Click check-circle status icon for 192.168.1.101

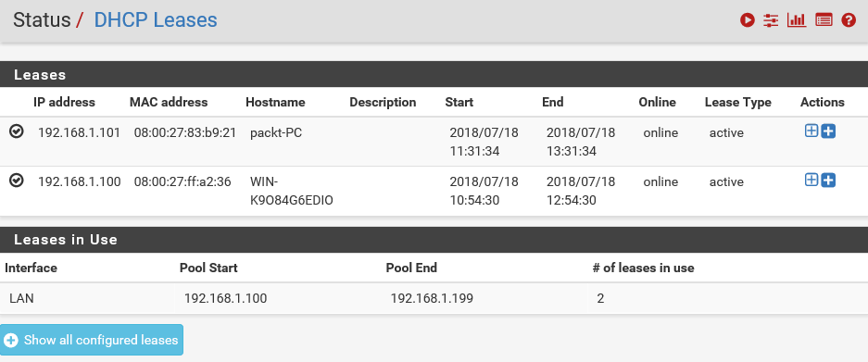[x=17, y=131]
